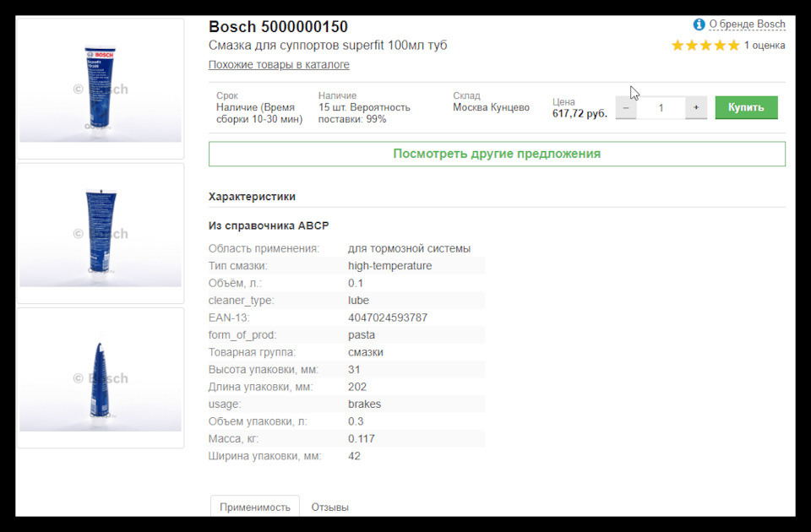This screenshot has height=532, width=811.
Task: Select the back view tube thumbnail
Action: click(100, 233)
